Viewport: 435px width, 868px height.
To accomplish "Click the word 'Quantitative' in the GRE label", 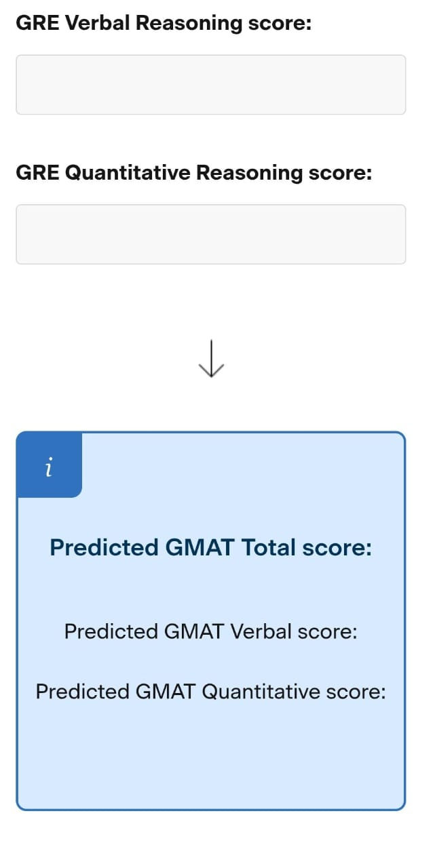I will click(127, 172).
